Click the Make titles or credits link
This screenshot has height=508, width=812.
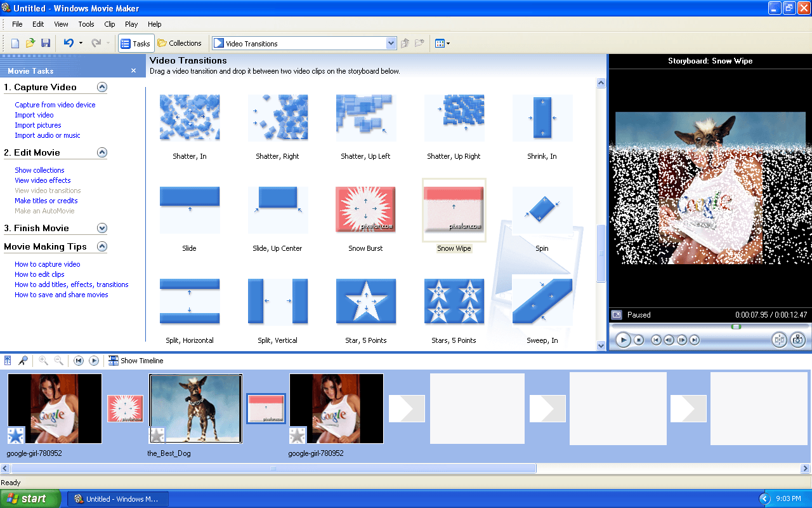(46, 201)
